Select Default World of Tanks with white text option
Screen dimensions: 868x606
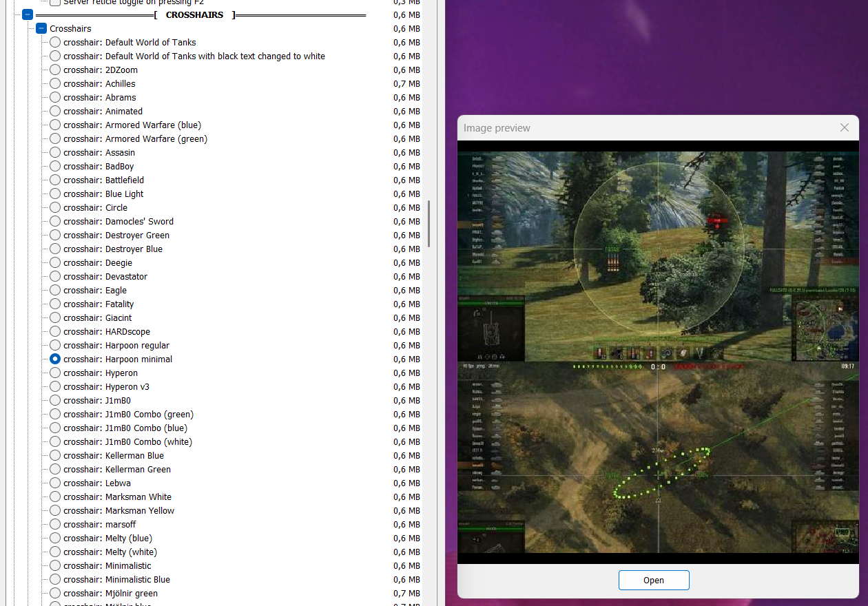point(55,56)
